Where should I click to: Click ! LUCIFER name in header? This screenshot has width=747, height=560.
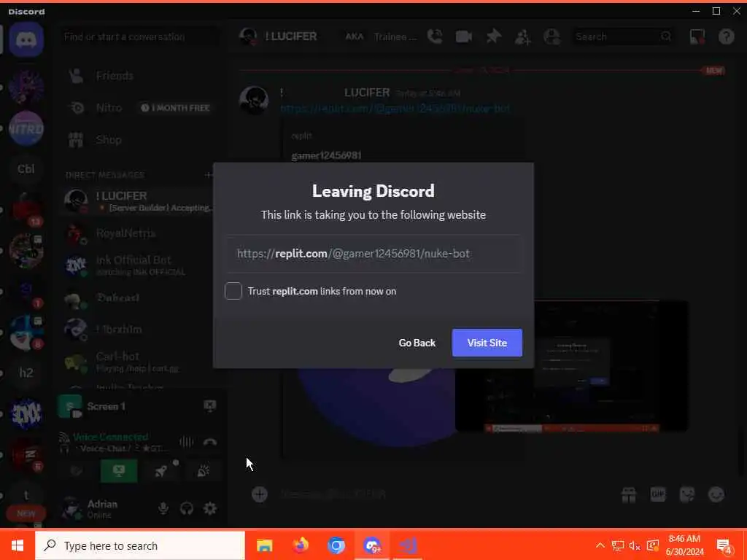pyautogui.click(x=291, y=36)
